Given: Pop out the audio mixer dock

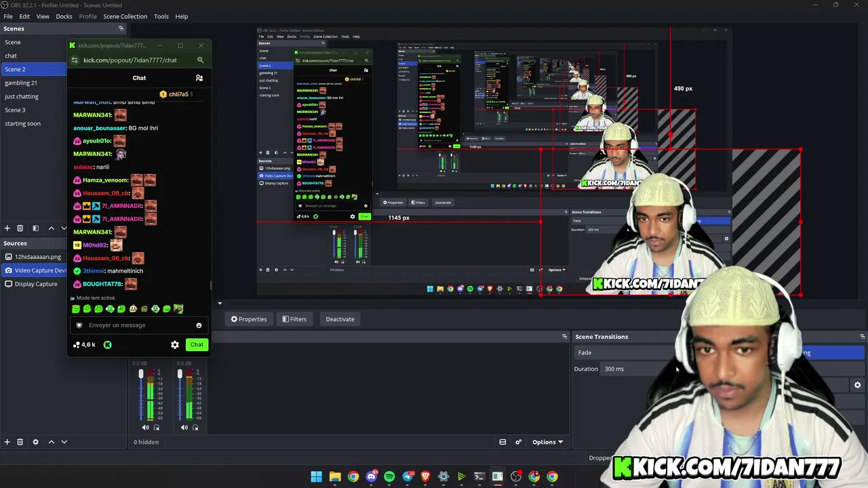Looking at the screenshot, I should pos(564,337).
